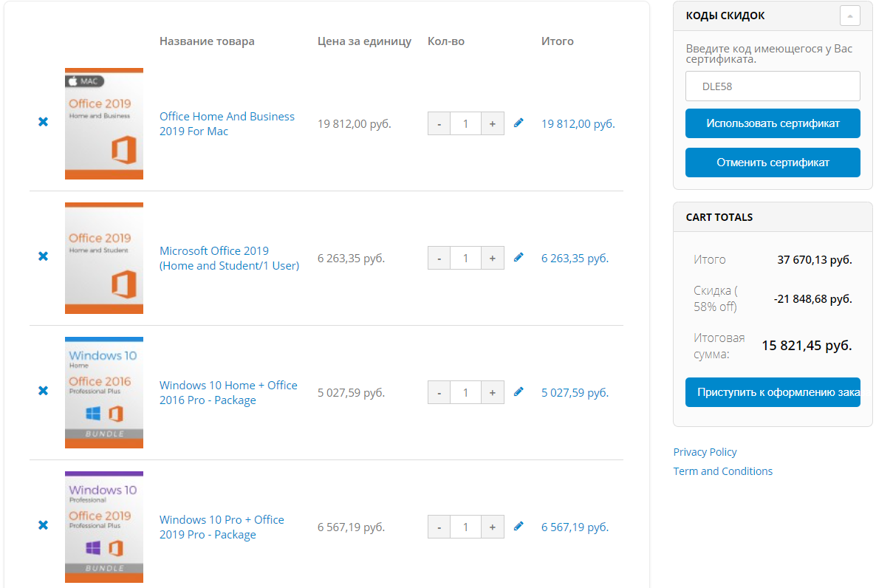The image size is (876, 588).
Task: Edit pencil for Windows 10 Pro package
Action: click(519, 526)
